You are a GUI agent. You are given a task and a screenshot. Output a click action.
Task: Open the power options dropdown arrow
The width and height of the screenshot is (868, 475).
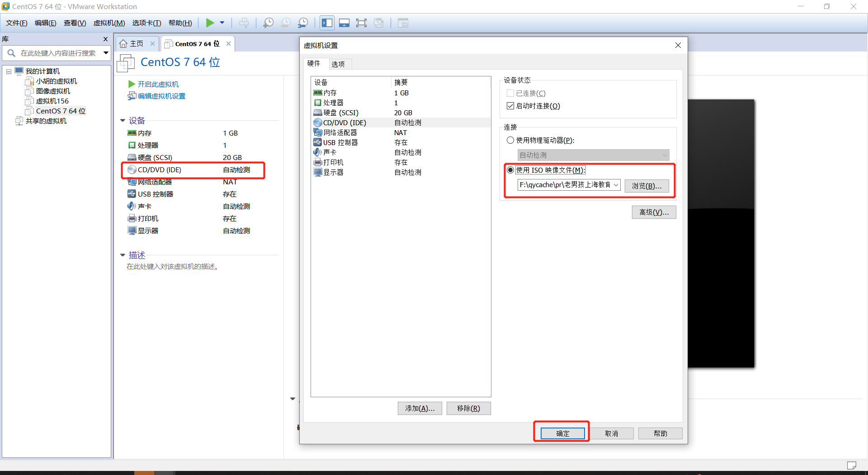(222, 23)
